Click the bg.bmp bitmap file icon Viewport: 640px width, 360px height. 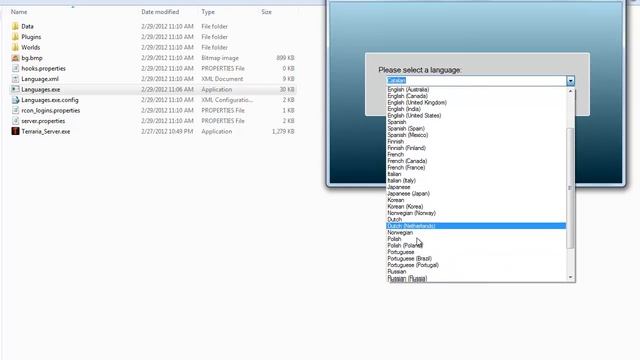click(x=15, y=58)
